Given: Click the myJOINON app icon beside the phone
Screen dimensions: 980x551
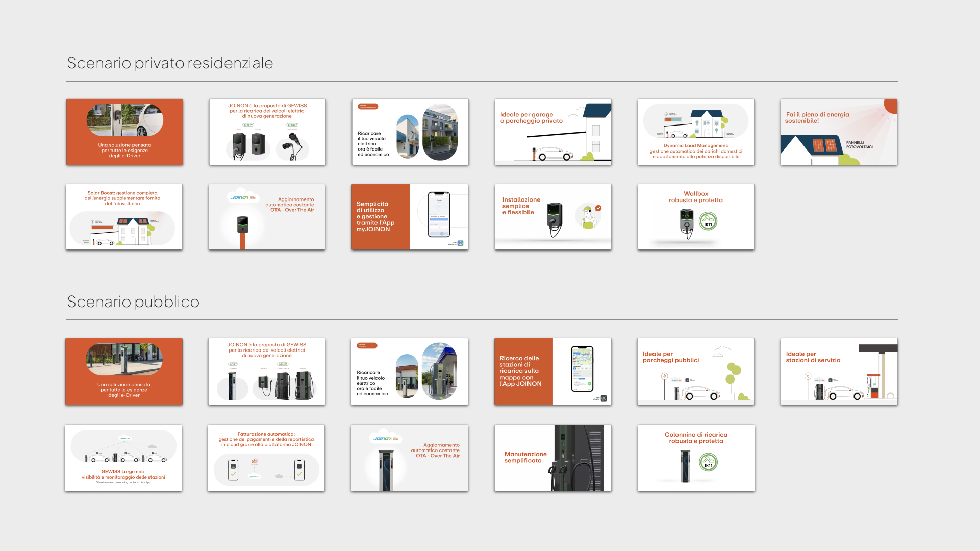Looking at the screenshot, I should click(x=460, y=244).
